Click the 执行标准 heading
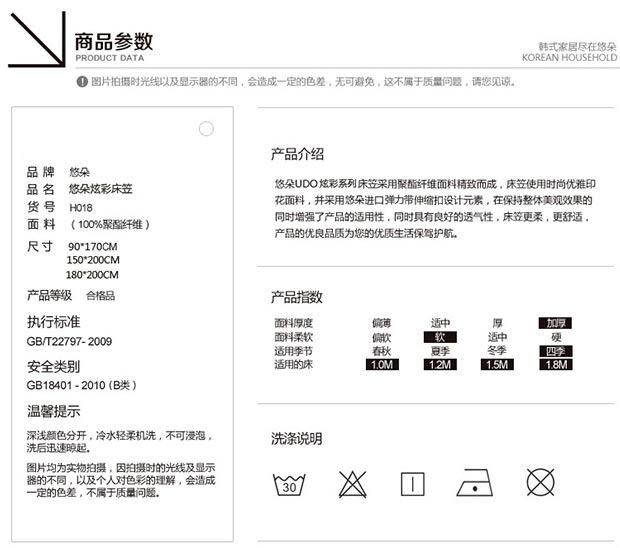This screenshot has height=548, width=620. point(53,322)
